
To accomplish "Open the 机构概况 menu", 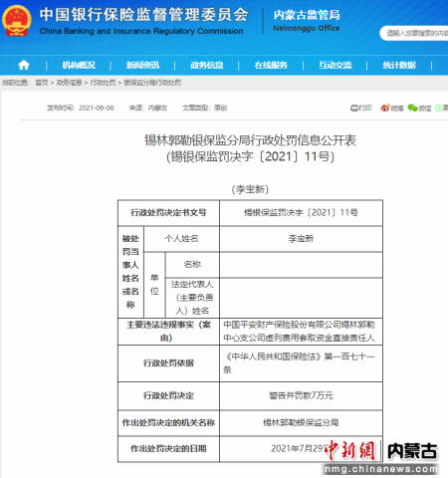I will tap(79, 65).
